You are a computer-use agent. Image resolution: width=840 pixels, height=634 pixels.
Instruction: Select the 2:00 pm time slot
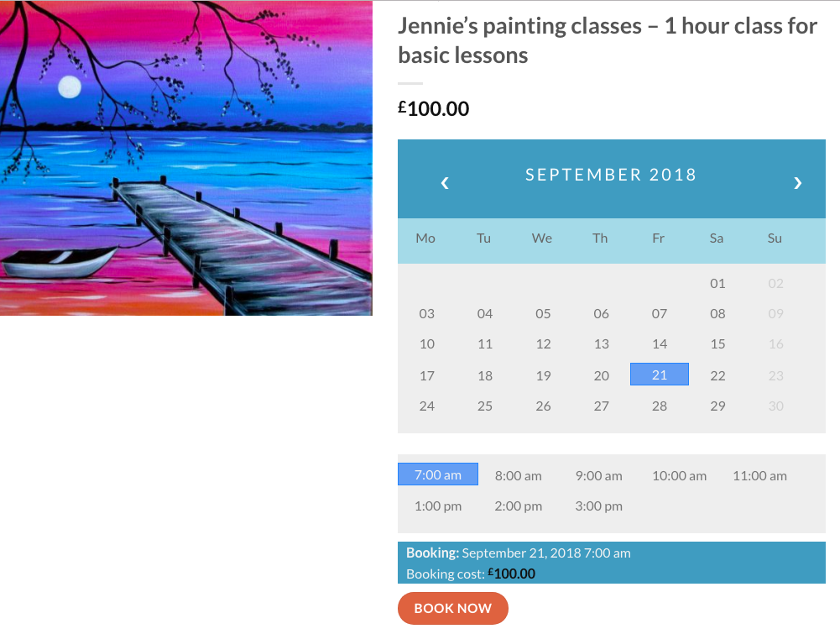(x=518, y=506)
